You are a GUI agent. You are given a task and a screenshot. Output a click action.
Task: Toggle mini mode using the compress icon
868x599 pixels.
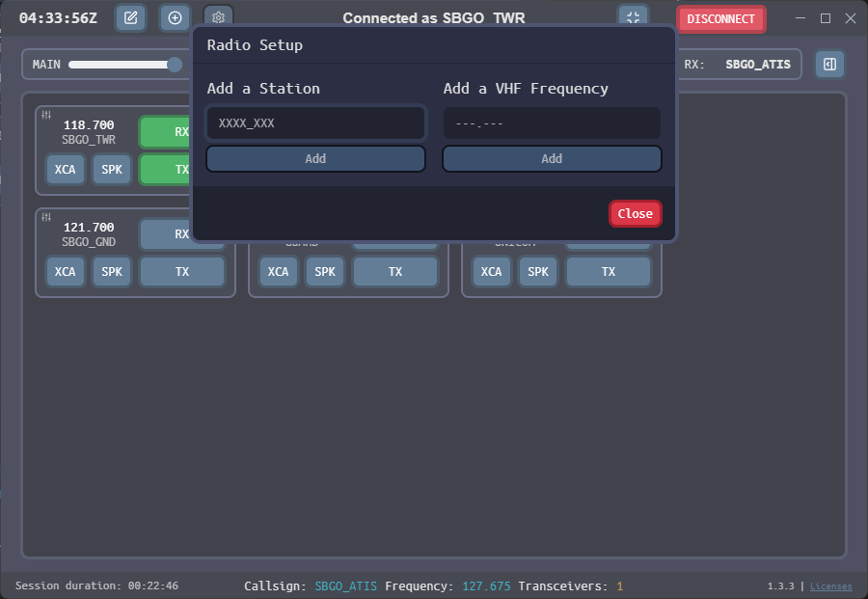(633, 18)
